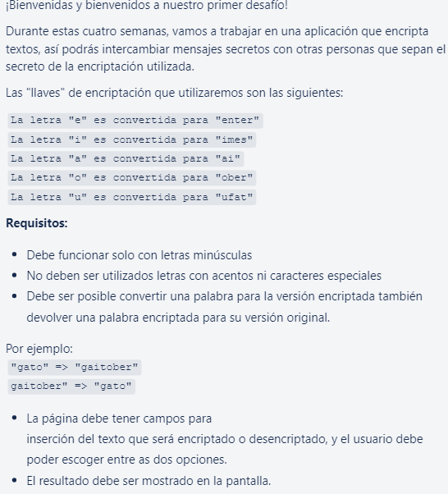Click the line "devolver una palabra encriptada"
Image resolution: width=448 pixels, height=494 pixels.
(178, 318)
